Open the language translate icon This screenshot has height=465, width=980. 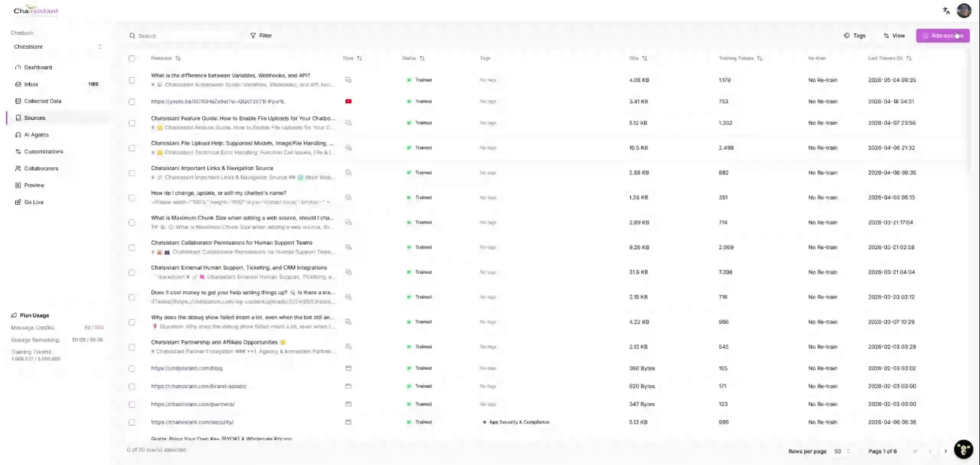coord(946,11)
